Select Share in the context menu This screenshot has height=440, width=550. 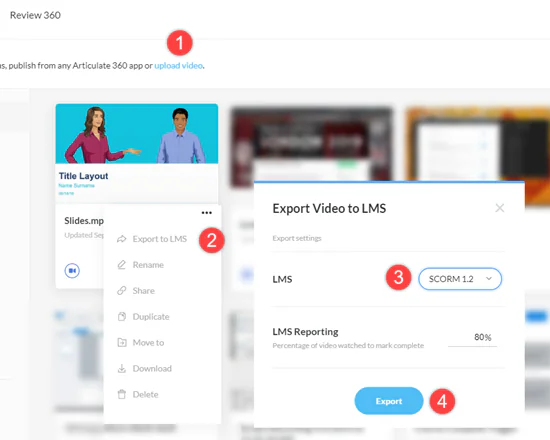[143, 291]
